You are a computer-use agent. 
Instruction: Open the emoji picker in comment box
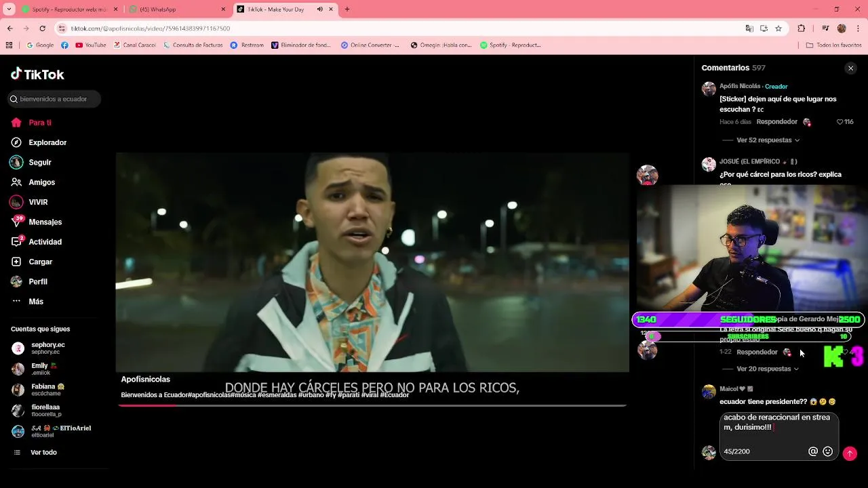point(827,451)
